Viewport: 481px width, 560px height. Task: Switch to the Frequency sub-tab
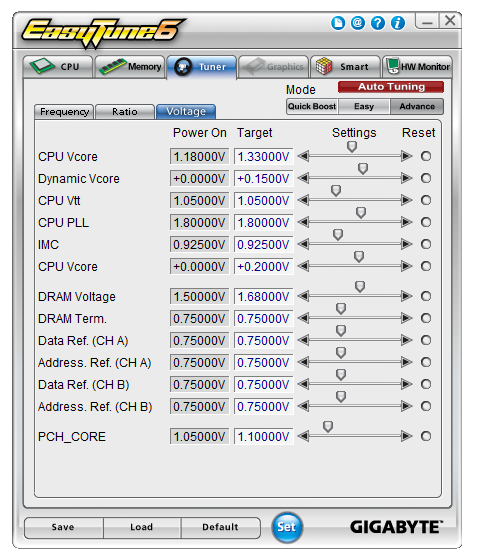pyautogui.click(x=64, y=112)
